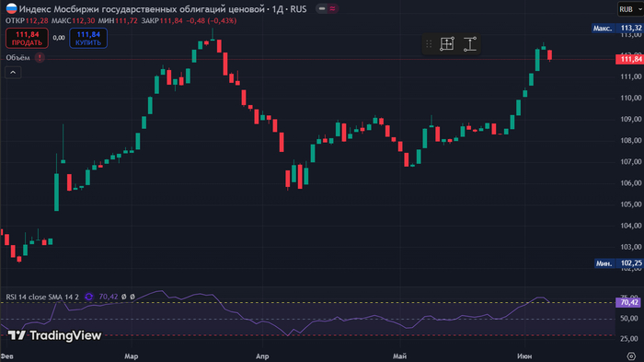
Task: Click the Объём volume indicator label
Action: click(17, 58)
